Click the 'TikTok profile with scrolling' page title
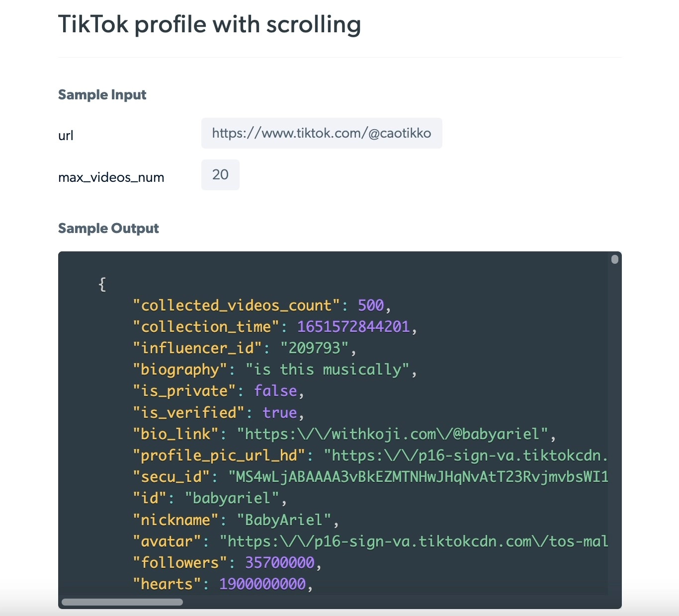The height and width of the screenshot is (616, 679). pyautogui.click(x=209, y=24)
